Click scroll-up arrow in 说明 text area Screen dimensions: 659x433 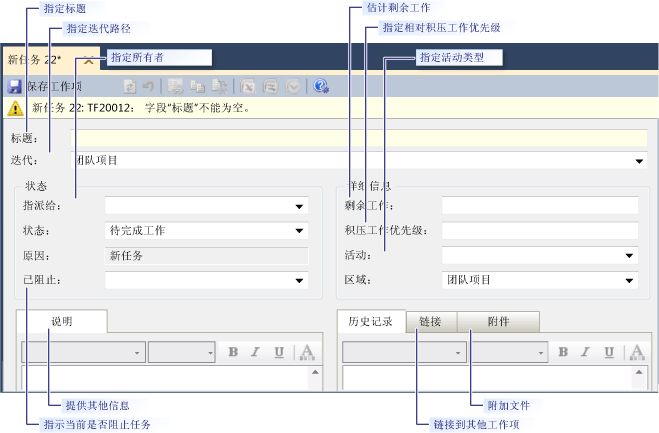[x=315, y=372]
